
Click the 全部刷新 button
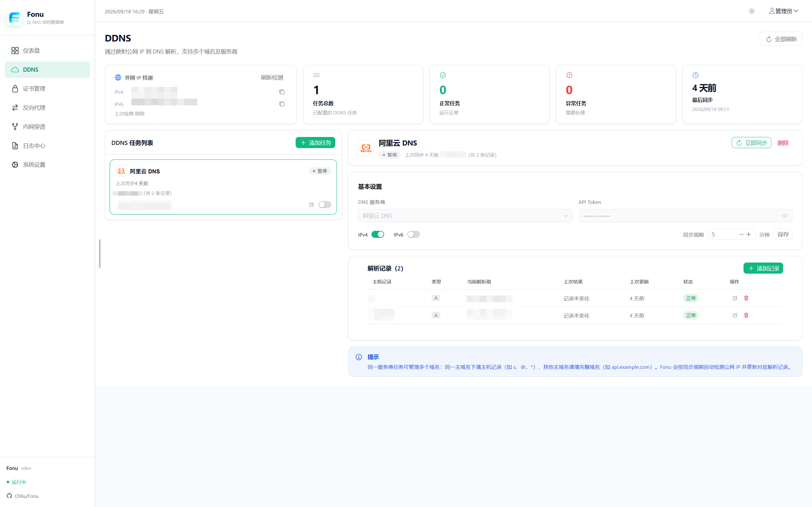781,39
